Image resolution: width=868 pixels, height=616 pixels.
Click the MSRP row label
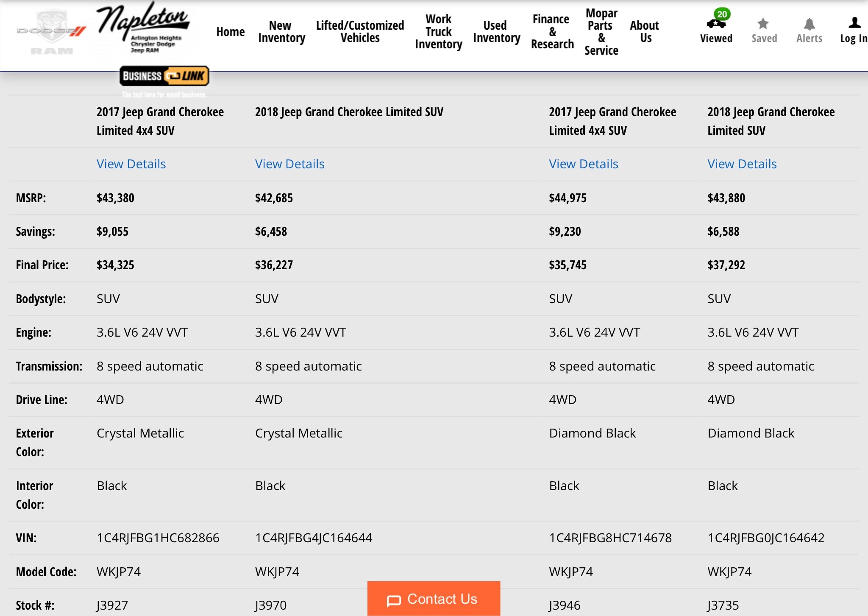click(31, 198)
